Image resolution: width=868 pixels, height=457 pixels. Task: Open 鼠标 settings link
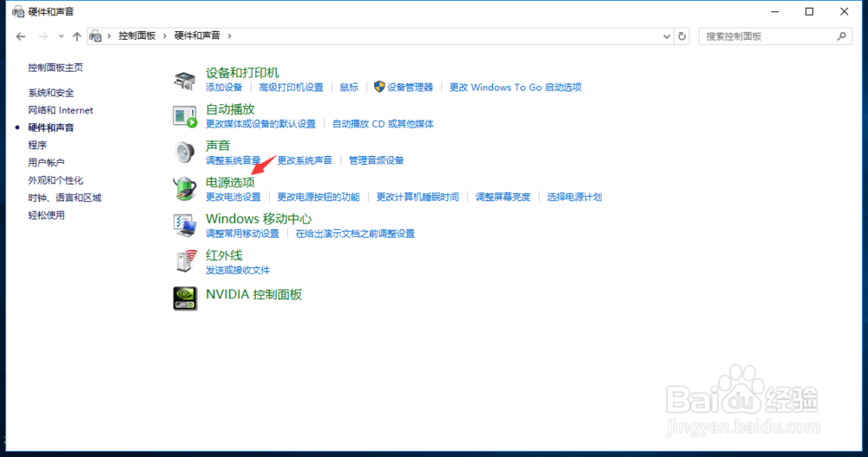point(349,88)
